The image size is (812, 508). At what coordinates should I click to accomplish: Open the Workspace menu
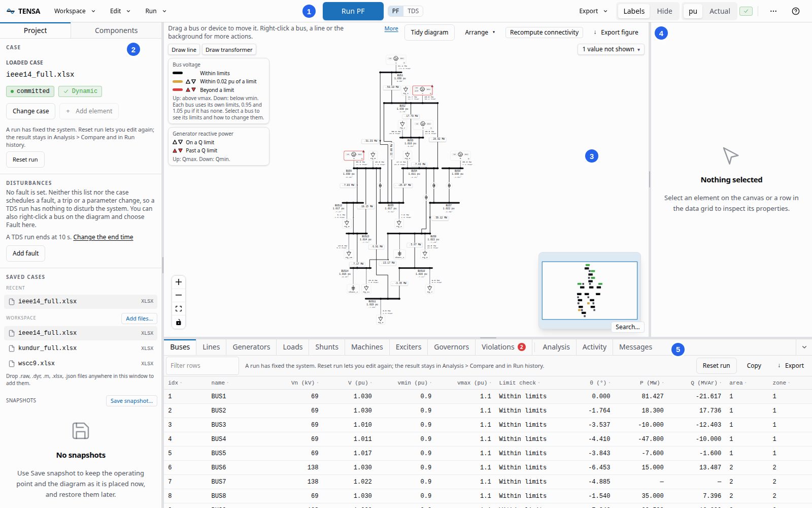tap(75, 11)
